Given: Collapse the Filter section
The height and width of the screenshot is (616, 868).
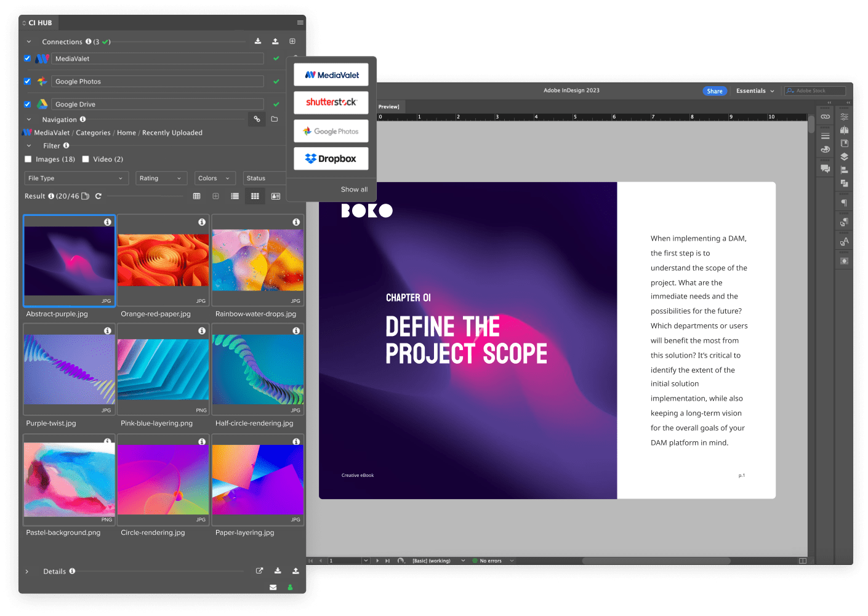Looking at the screenshot, I should [28, 146].
